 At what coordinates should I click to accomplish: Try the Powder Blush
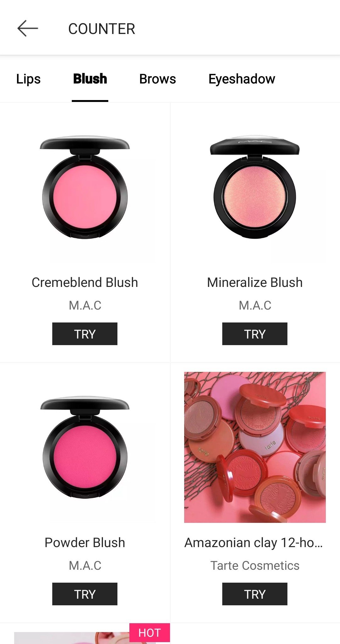(x=85, y=594)
